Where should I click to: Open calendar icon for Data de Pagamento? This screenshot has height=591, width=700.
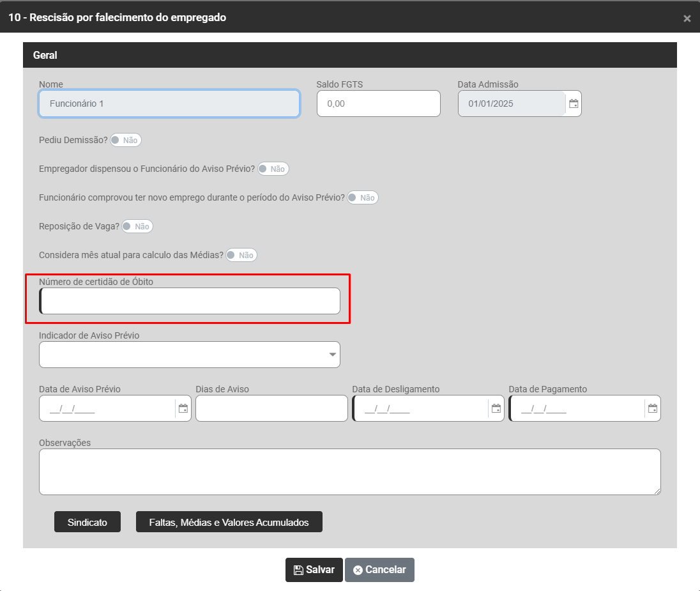(x=653, y=408)
